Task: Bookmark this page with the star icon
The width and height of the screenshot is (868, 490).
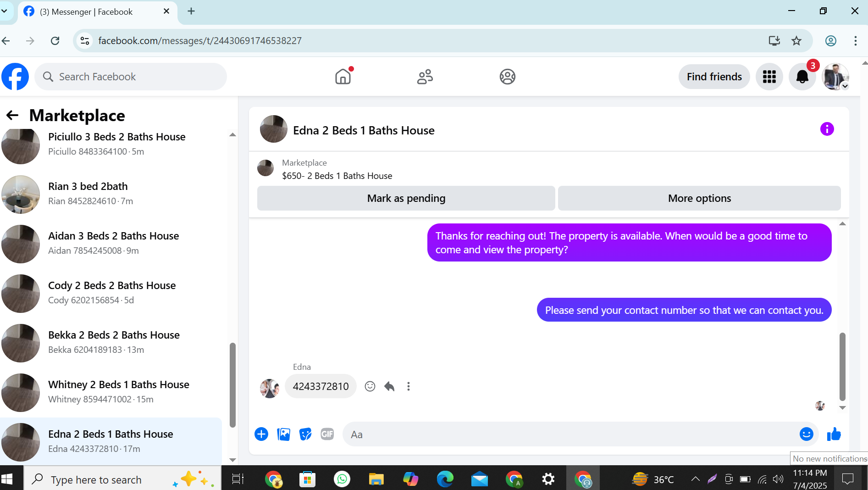Action: [x=796, y=41]
